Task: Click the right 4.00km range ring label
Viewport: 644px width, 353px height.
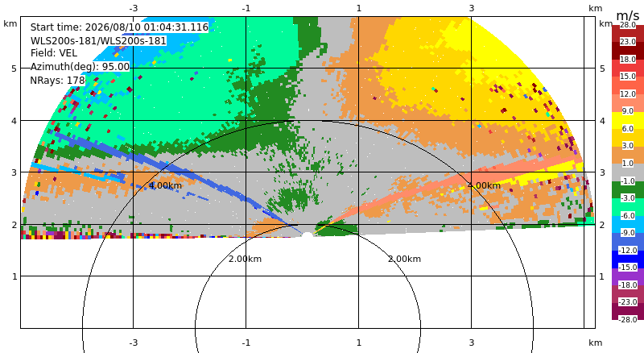Action: (x=484, y=185)
